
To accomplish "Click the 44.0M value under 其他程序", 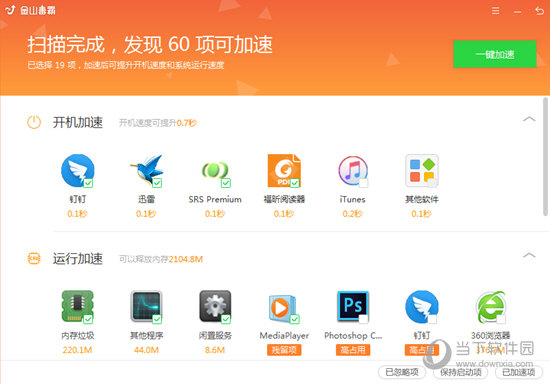I will (x=146, y=350).
